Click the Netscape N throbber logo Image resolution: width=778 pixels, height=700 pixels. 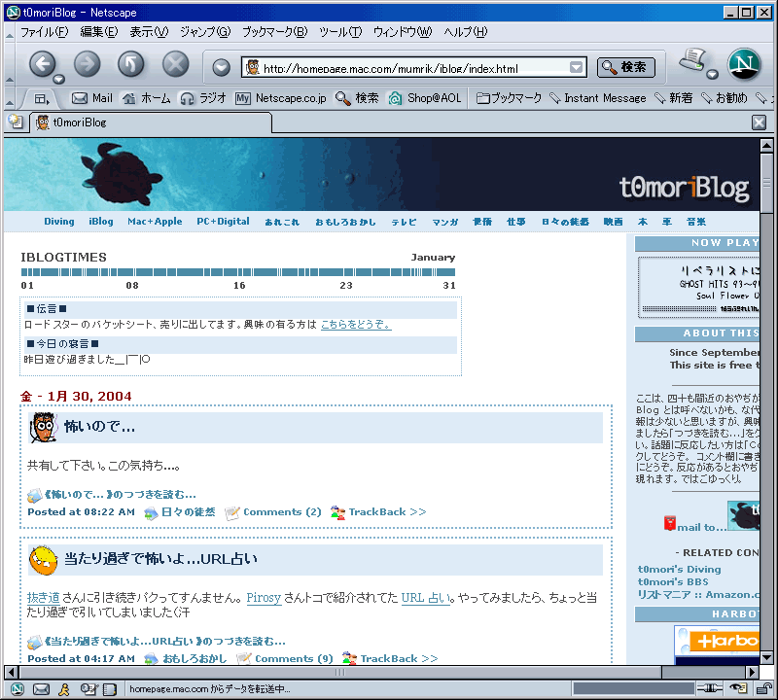tap(744, 64)
